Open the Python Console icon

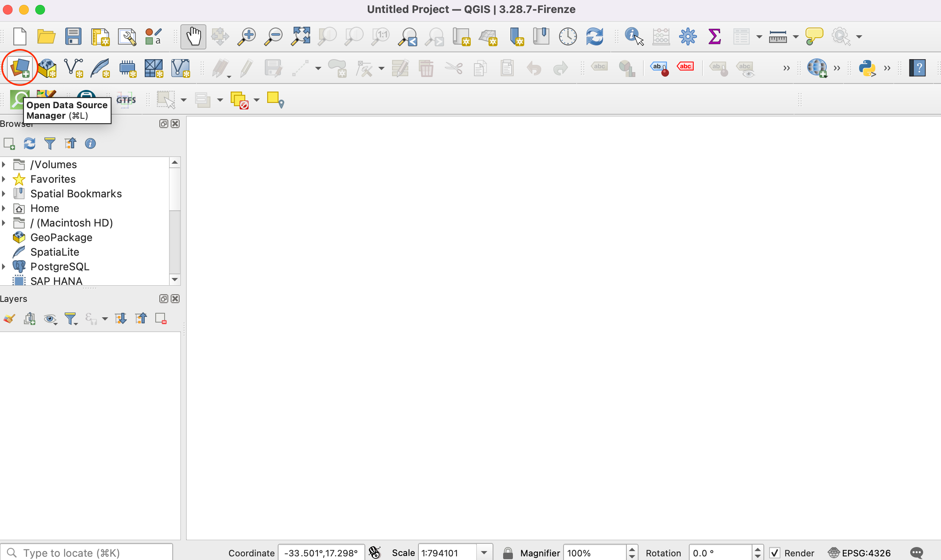[x=867, y=68]
